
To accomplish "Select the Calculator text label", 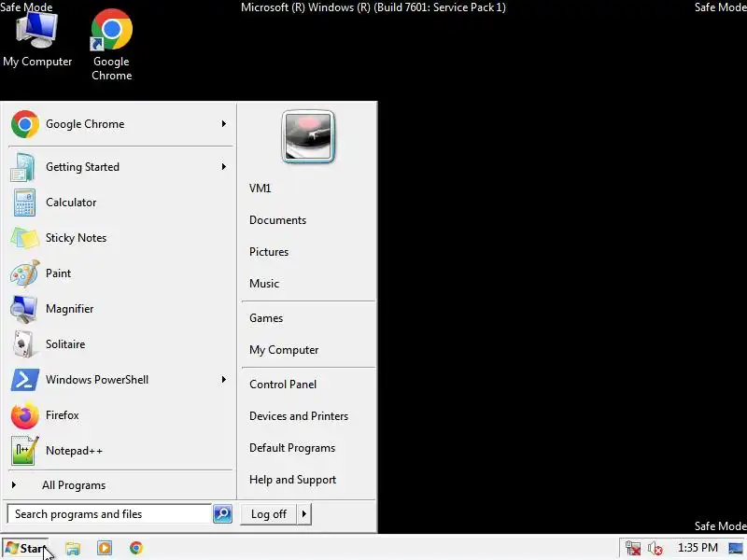I will pos(71,203).
